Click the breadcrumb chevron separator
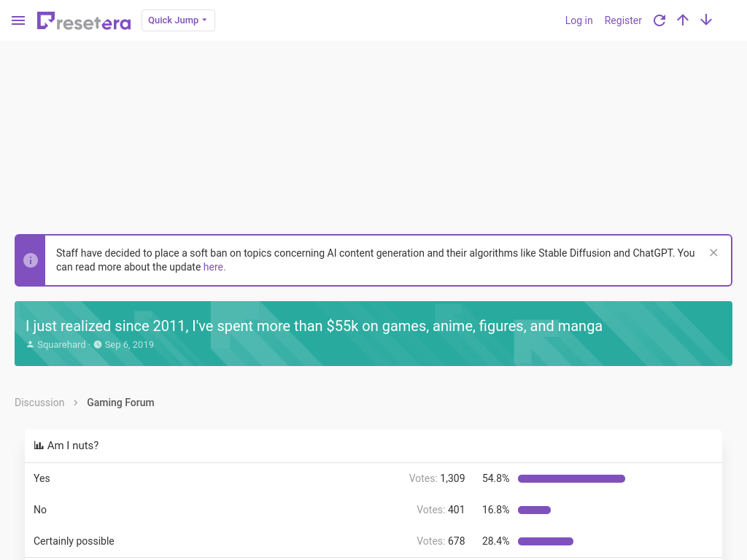 pos(76,402)
